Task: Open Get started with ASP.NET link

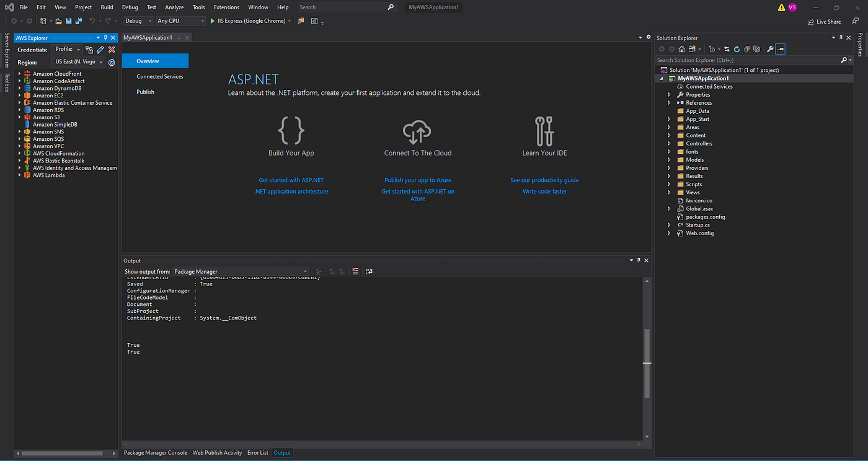Action: point(291,180)
